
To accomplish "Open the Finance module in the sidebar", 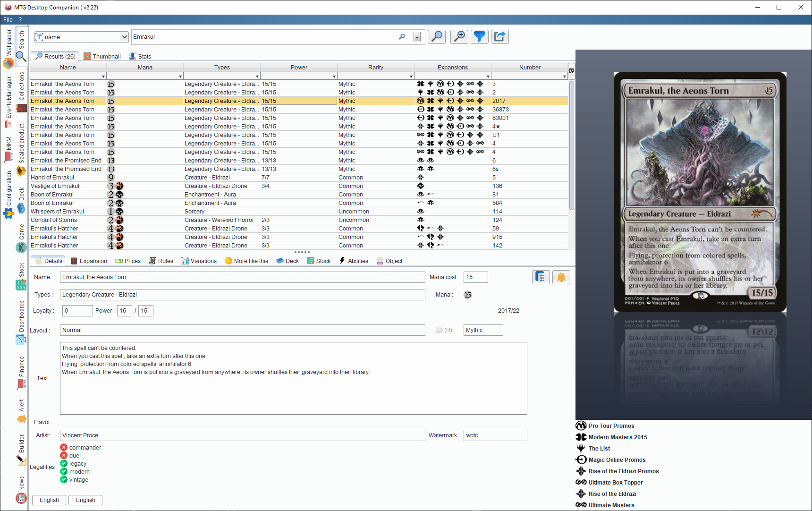I will coord(21,373).
